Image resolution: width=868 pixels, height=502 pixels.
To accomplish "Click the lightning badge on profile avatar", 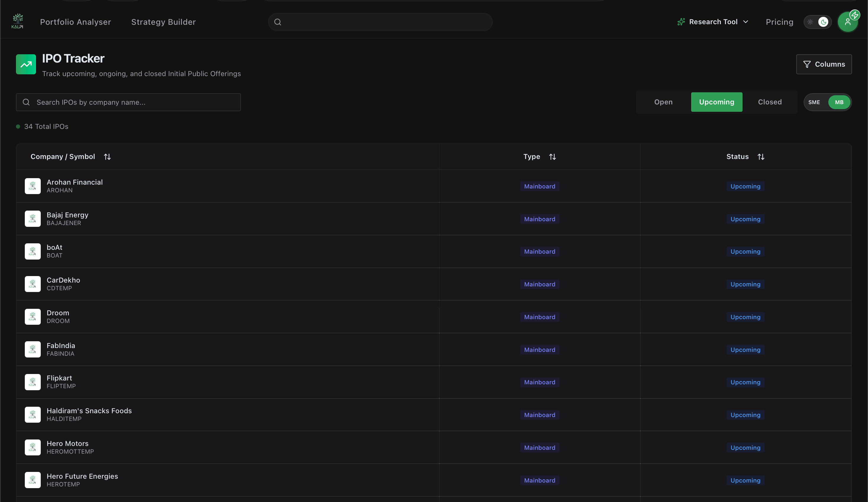I will (854, 15).
